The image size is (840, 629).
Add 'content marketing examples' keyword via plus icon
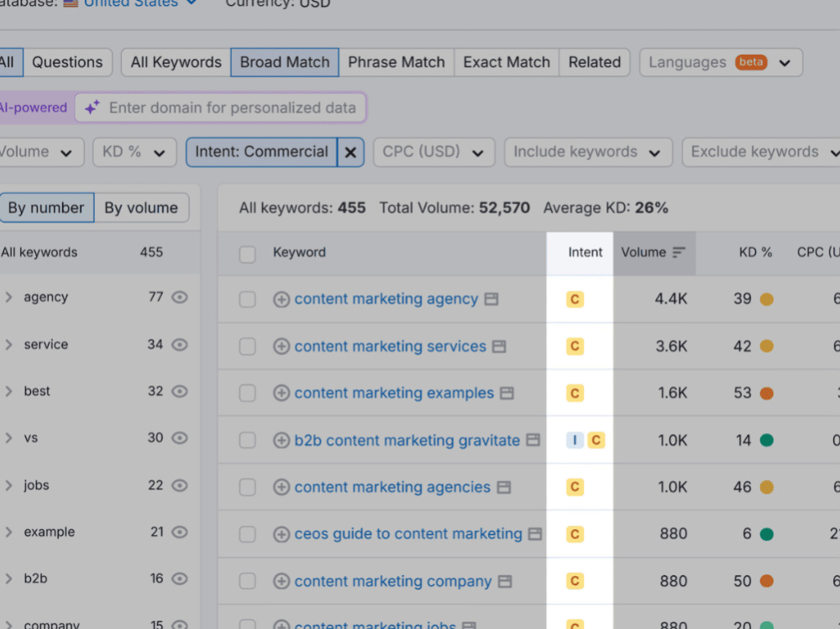[x=281, y=393]
